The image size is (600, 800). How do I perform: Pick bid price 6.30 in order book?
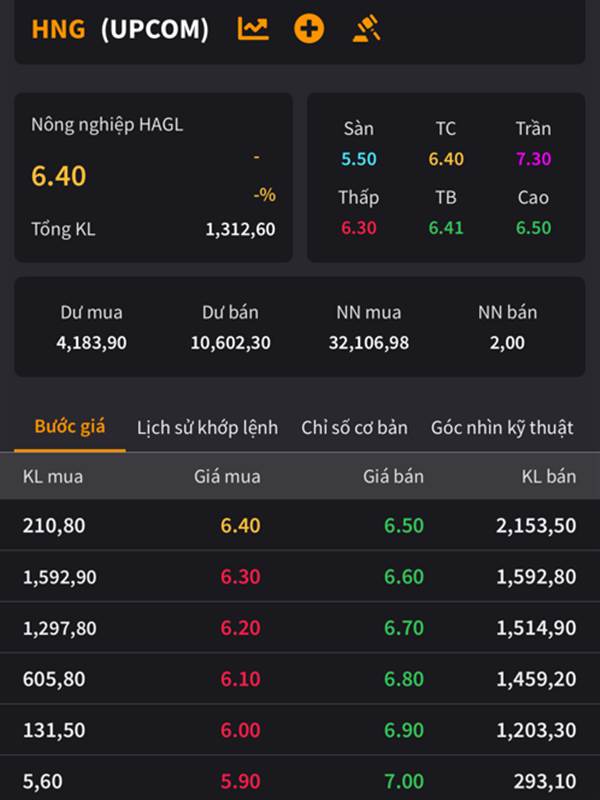point(240,577)
